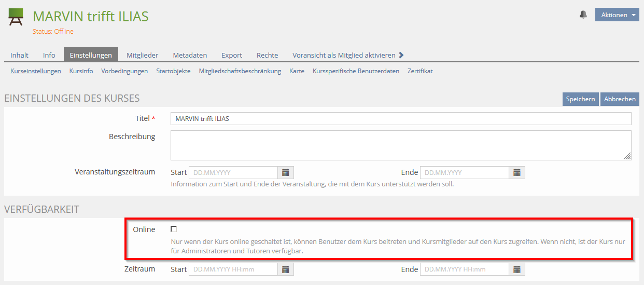
Task: Enable the Online checkbox
Action: [174, 229]
